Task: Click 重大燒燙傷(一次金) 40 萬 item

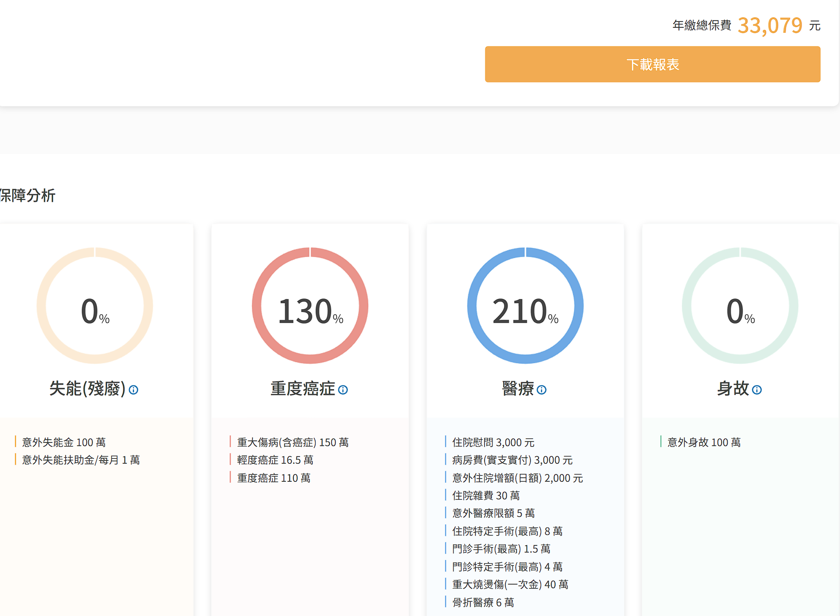Action: (x=510, y=585)
